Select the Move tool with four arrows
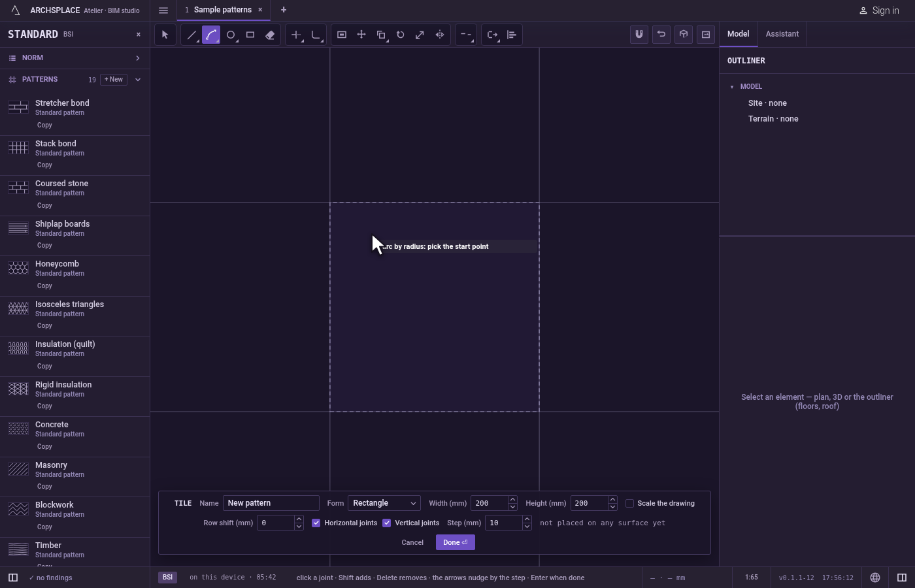 pyautogui.click(x=361, y=35)
